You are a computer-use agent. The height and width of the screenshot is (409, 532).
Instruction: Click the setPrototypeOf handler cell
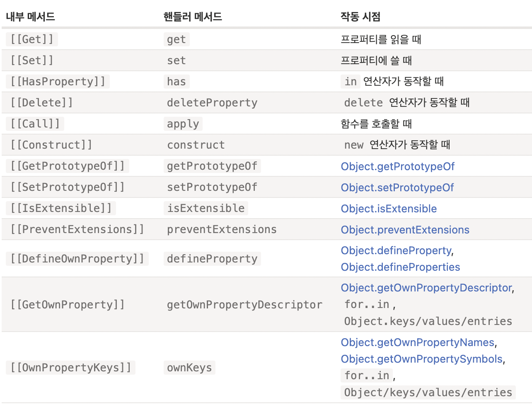click(212, 187)
